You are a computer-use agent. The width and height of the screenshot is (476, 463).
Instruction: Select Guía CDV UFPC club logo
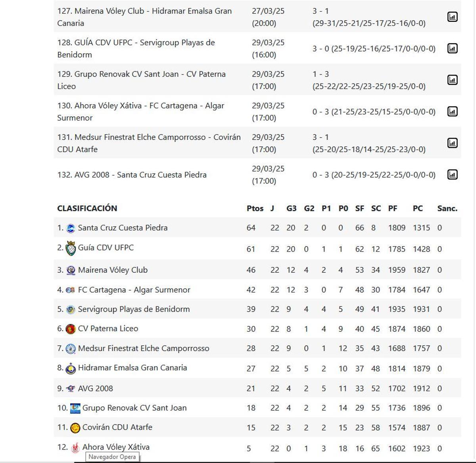click(71, 247)
